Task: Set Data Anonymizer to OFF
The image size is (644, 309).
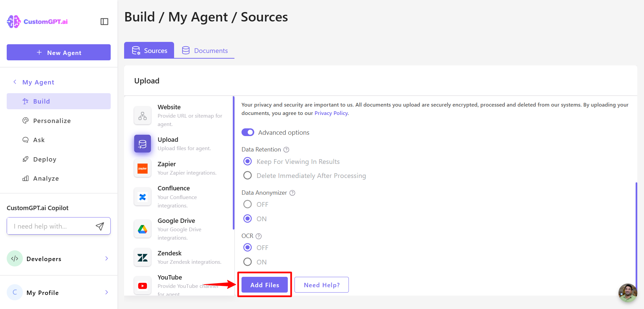Action: click(x=248, y=204)
